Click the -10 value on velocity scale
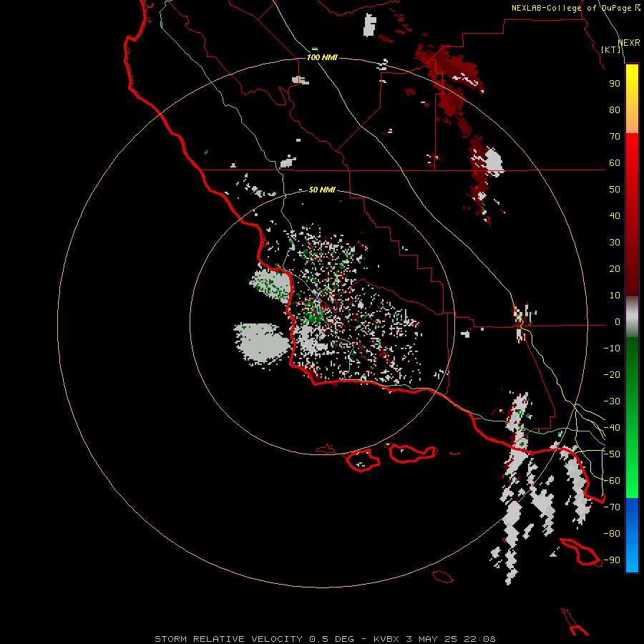Viewport: 644px width, 644px height. (612, 348)
